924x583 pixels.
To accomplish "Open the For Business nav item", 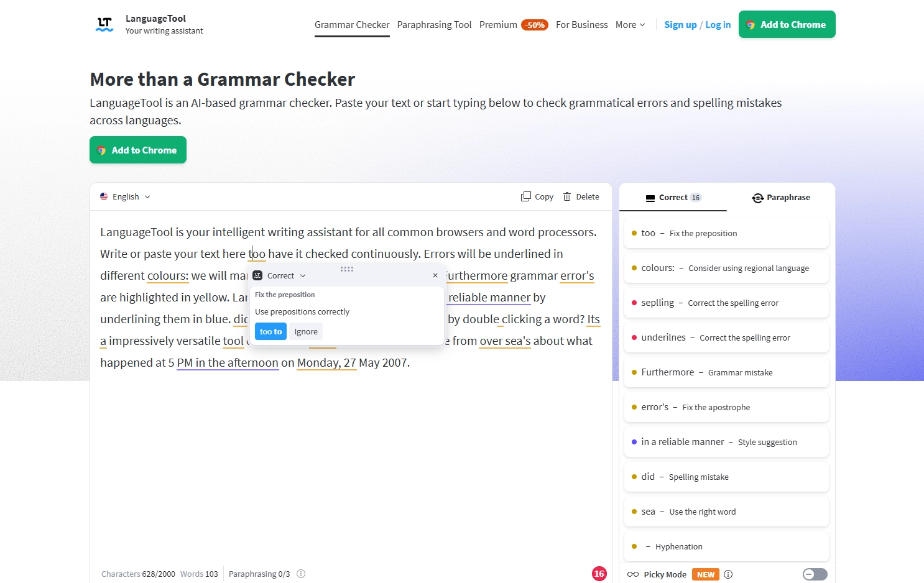I will [582, 25].
